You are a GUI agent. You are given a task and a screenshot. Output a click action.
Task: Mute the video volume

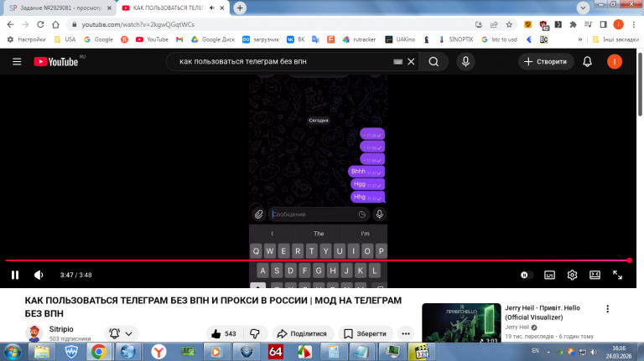pos(39,275)
